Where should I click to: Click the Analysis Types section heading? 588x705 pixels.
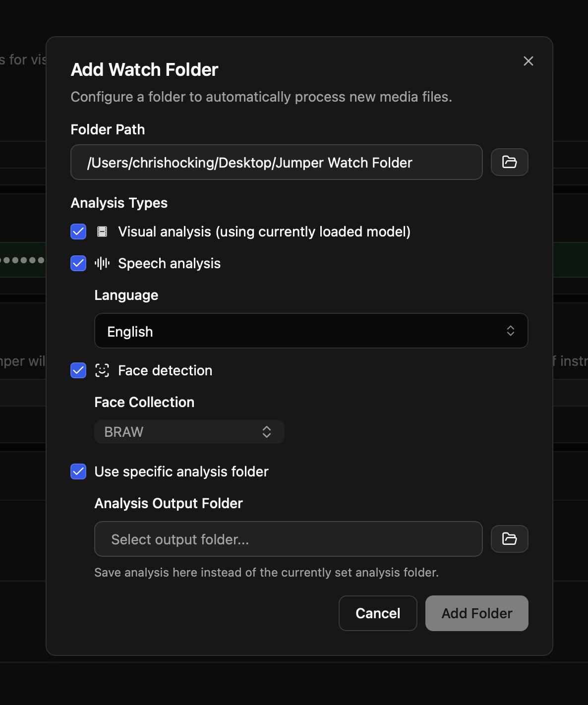pos(119,203)
